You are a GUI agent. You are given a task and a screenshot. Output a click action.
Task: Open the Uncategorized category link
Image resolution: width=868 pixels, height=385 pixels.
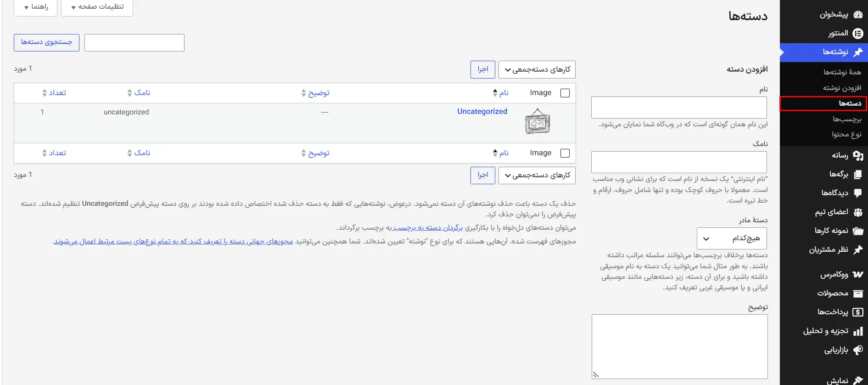pos(482,112)
